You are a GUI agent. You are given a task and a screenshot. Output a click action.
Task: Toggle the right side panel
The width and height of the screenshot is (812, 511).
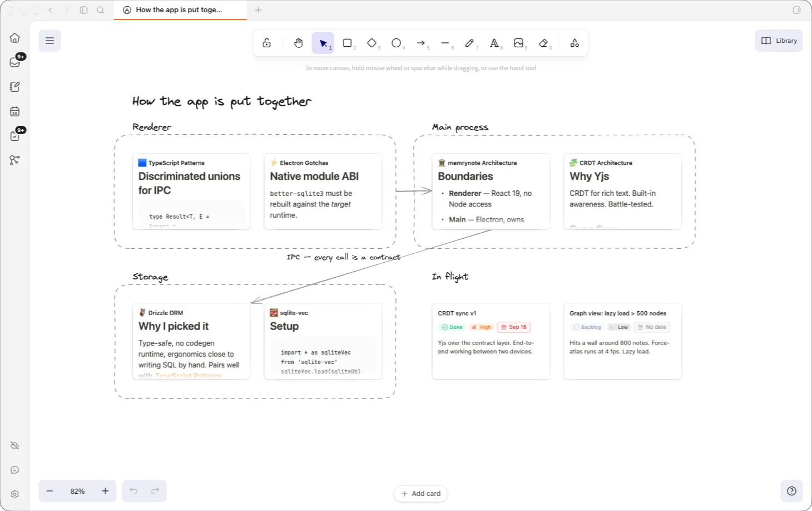tap(796, 10)
